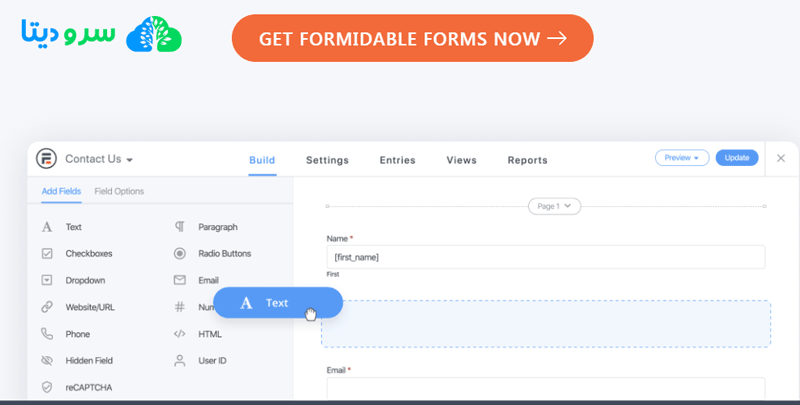
Task: Expand the Preview dropdown button
Action: [x=682, y=158]
